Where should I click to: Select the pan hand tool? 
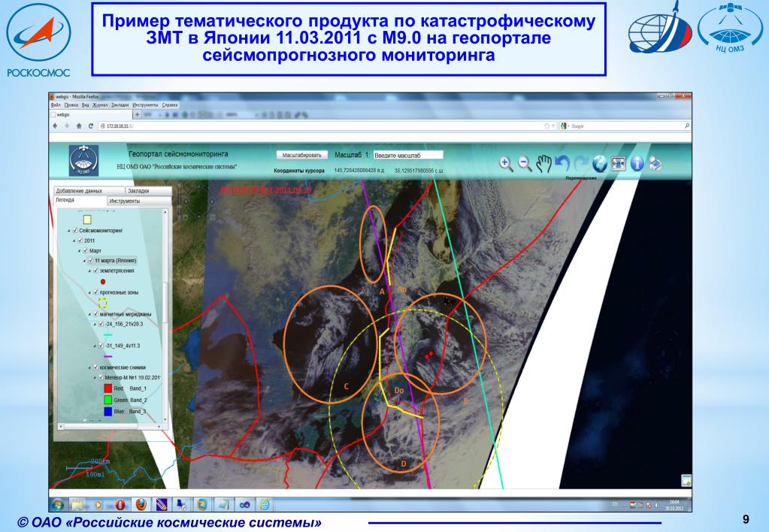543,164
